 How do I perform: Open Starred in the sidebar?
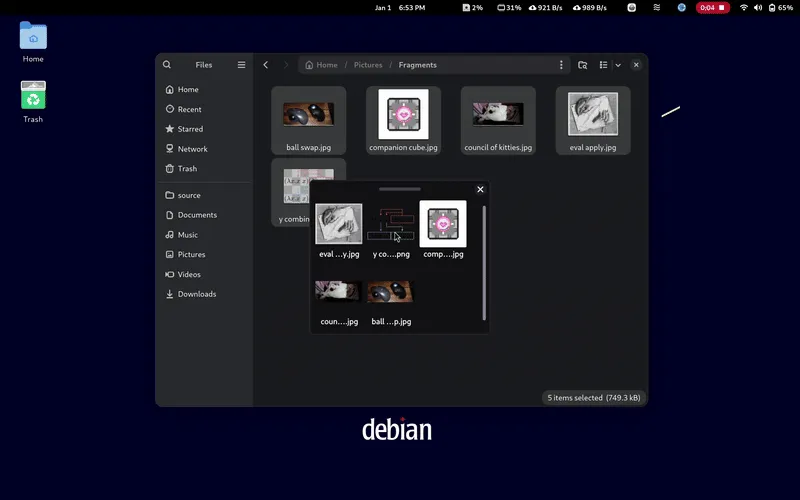[190, 129]
